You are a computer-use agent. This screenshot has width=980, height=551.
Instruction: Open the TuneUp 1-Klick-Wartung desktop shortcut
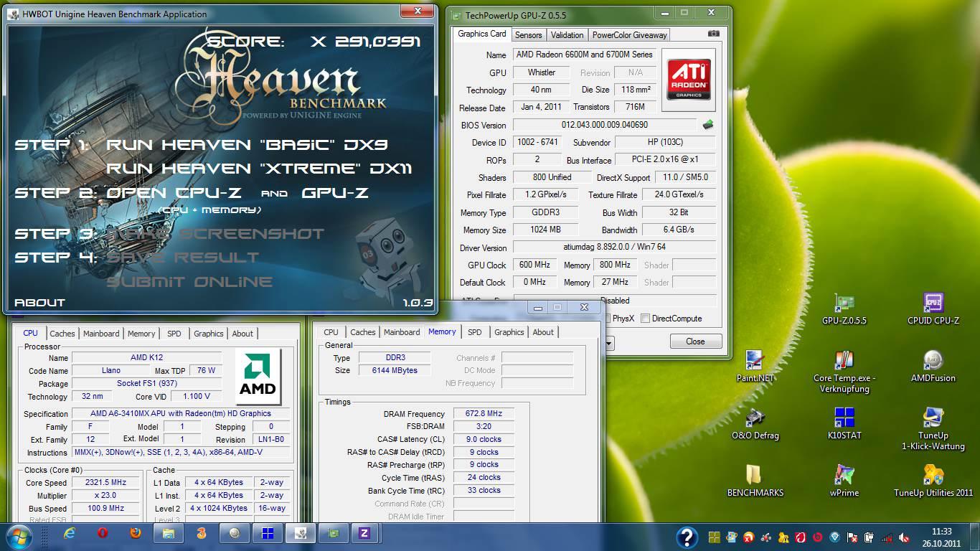coord(933,429)
